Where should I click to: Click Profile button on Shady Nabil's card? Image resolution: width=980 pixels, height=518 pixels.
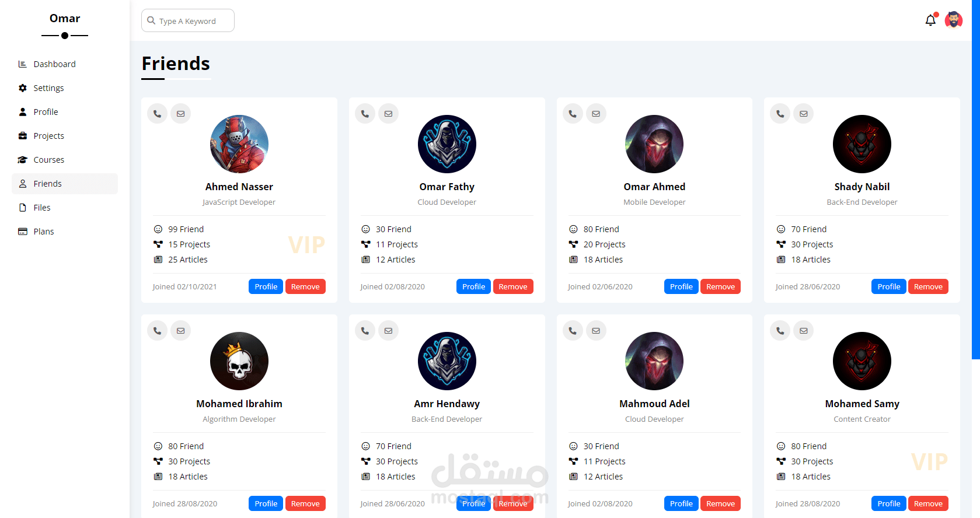coord(888,286)
